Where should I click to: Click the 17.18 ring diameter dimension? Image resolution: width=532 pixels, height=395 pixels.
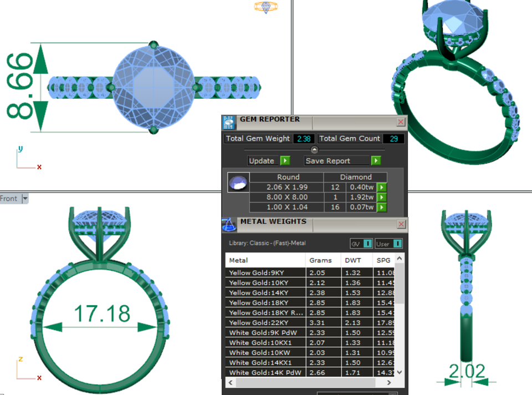coord(102,313)
